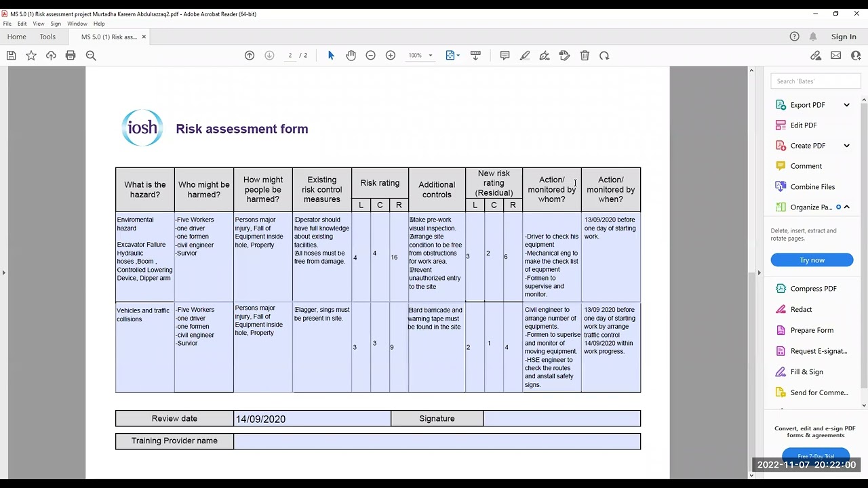868x488 pixels.
Task: Zoom out with minus icon
Action: click(370, 56)
